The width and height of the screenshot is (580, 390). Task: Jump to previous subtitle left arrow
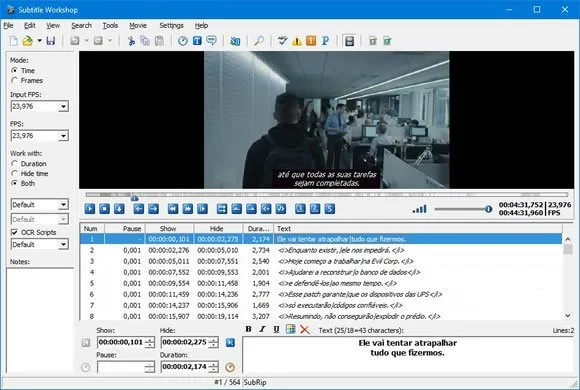click(x=139, y=209)
